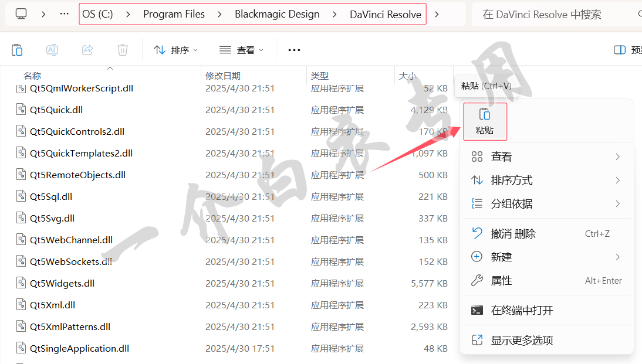
Task: Sort by the 名称 column header
Action: 32,76
